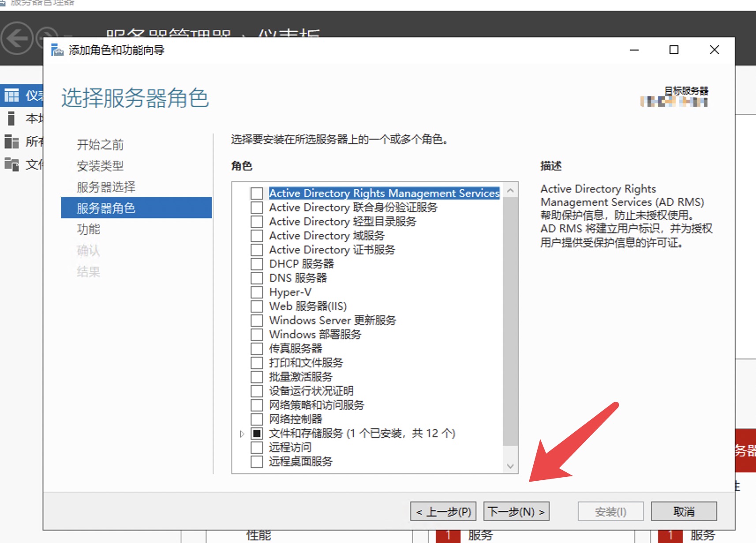The image size is (756, 543).
Task: Click 性能 in Server Manager background
Action: pyautogui.click(x=258, y=535)
